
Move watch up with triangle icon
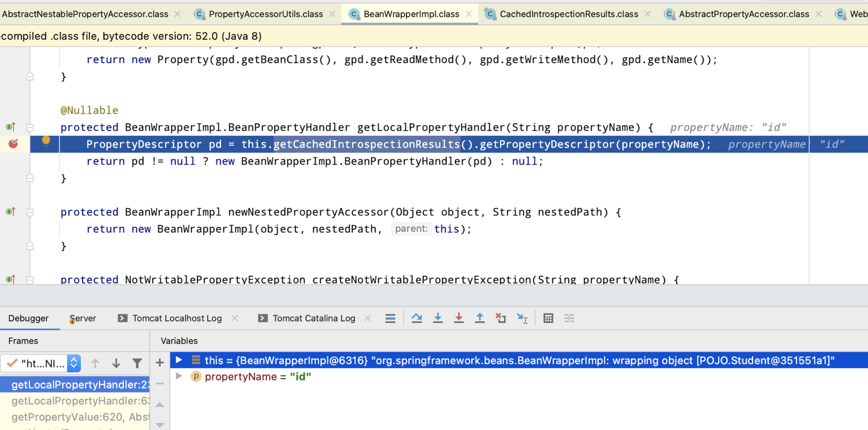160,404
